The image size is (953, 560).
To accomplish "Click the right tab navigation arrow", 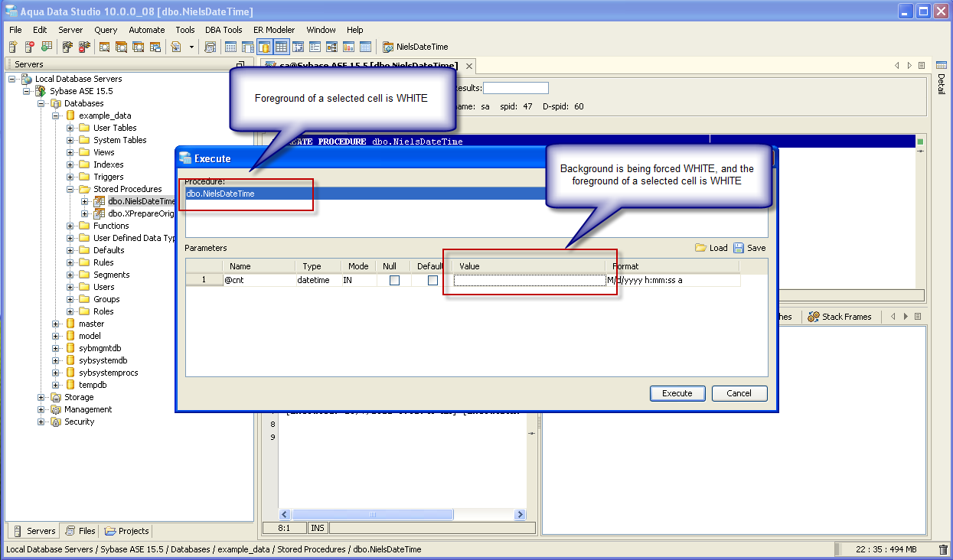I will (x=909, y=66).
